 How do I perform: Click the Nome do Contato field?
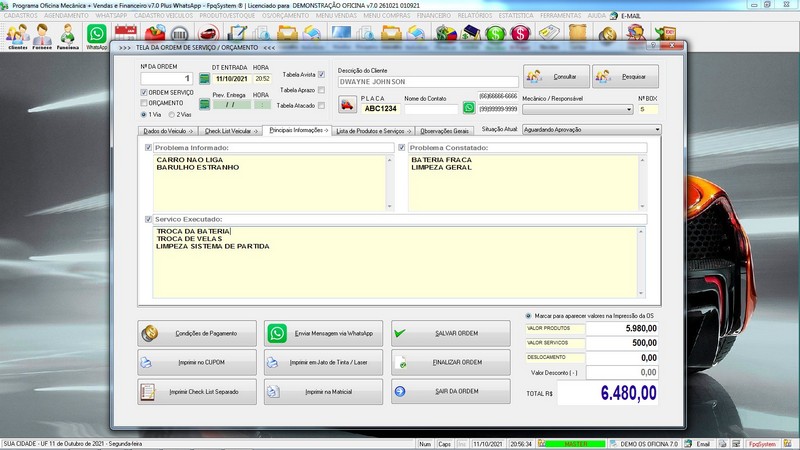(431, 109)
